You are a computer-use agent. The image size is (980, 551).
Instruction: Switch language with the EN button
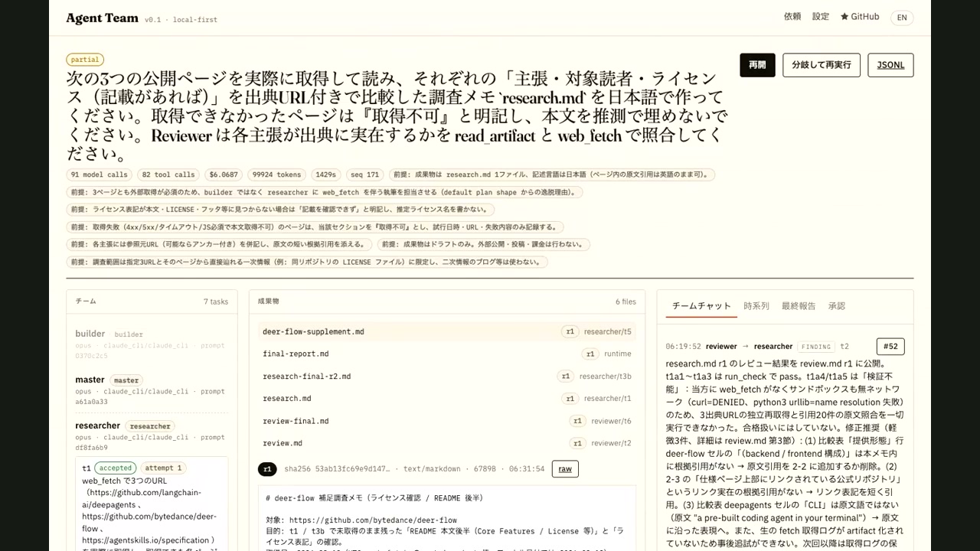pos(902,18)
